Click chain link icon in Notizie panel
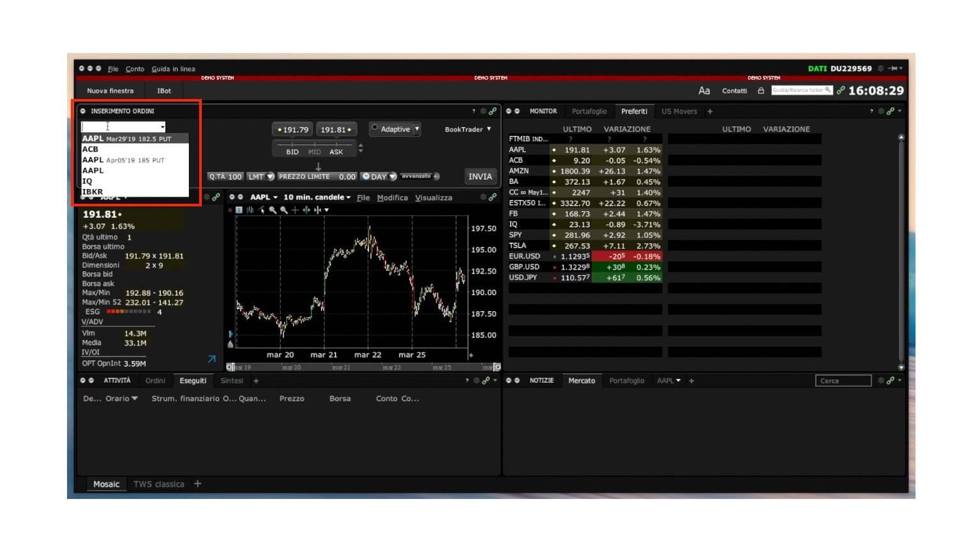The image size is (980, 552). [x=890, y=381]
